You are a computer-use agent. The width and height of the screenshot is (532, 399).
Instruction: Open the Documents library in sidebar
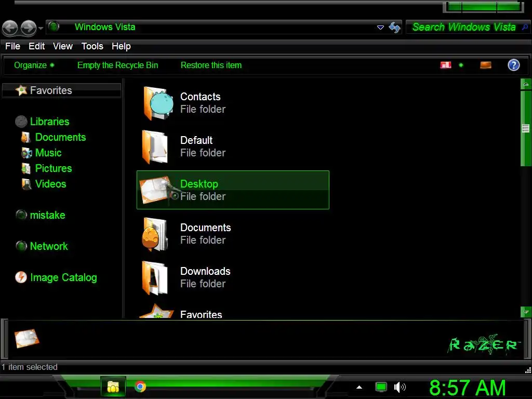[x=60, y=137]
